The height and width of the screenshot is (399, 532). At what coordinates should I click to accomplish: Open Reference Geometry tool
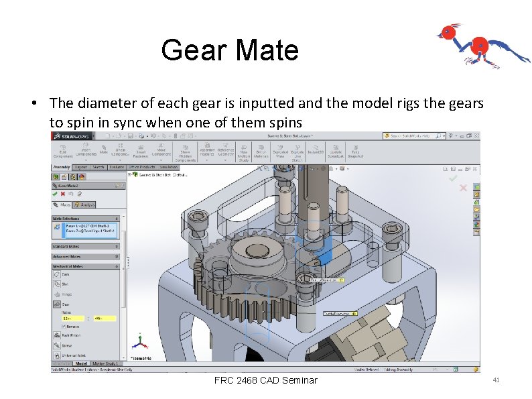pyautogui.click(x=226, y=150)
